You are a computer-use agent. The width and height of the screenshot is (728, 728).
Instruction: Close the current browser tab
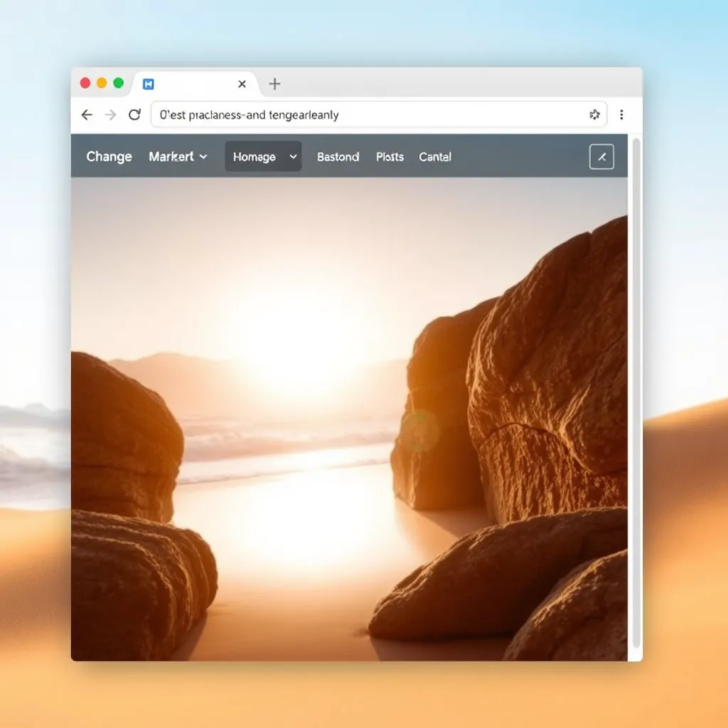click(x=242, y=84)
